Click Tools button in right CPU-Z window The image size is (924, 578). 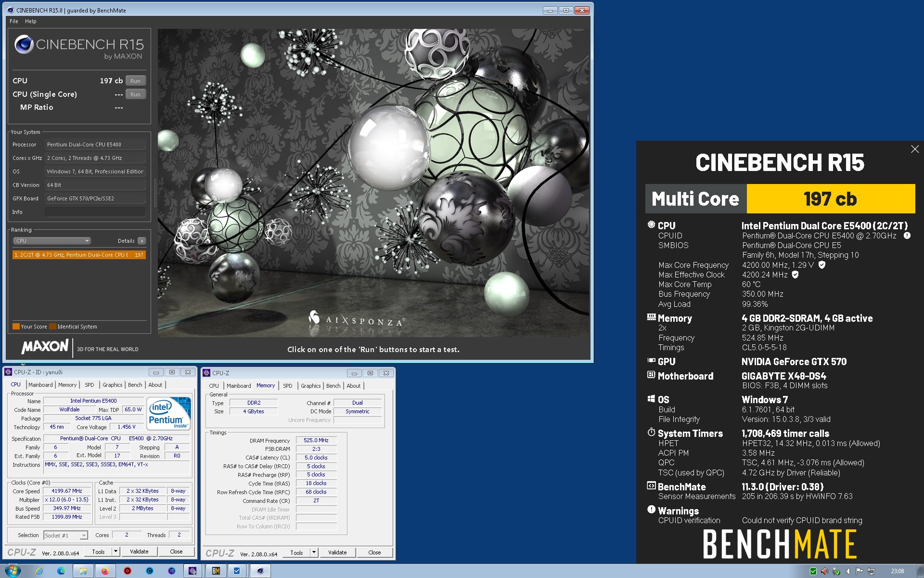click(x=296, y=553)
